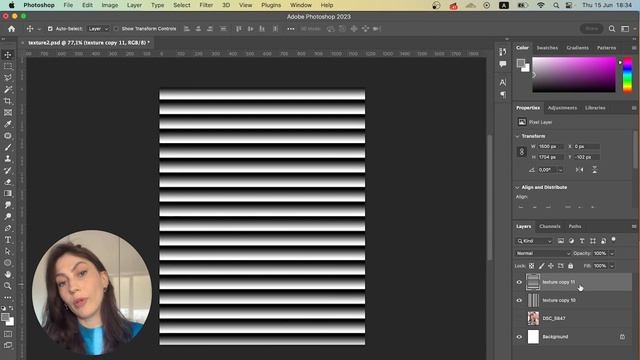Toggle the layer filter on/off switch

[613, 240]
